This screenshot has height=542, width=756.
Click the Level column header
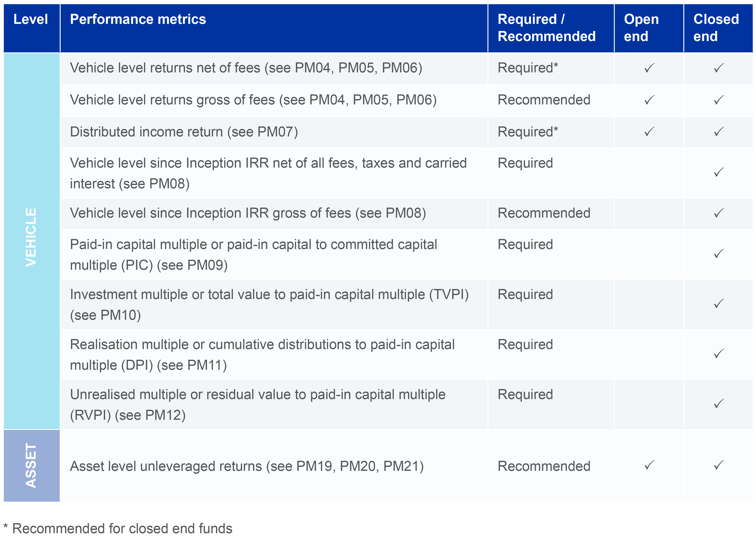click(31, 19)
